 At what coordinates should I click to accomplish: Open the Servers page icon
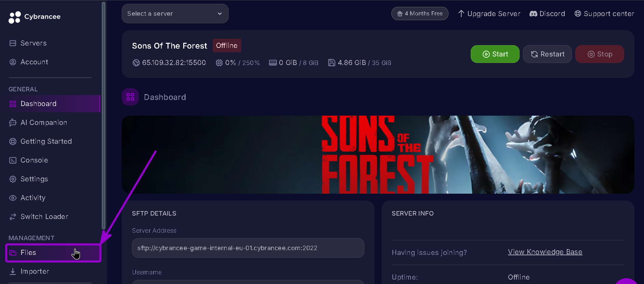click(13, 43)
